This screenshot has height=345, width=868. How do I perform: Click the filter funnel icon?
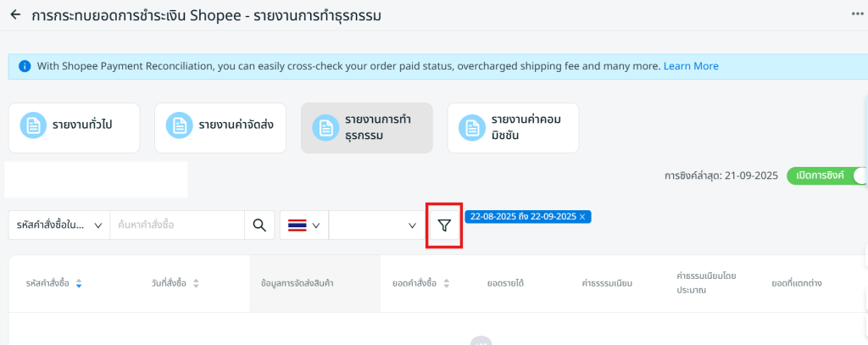tap(444, 225)
